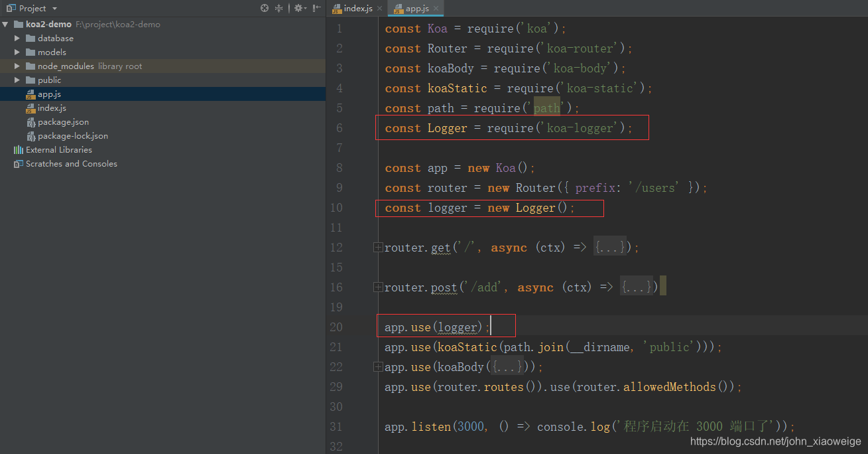Click the app.js JavaScript file icon in tree
Image resolution: width=868 pixels, height=454 pixels.
pyautogui.click(x=31, y=94)
